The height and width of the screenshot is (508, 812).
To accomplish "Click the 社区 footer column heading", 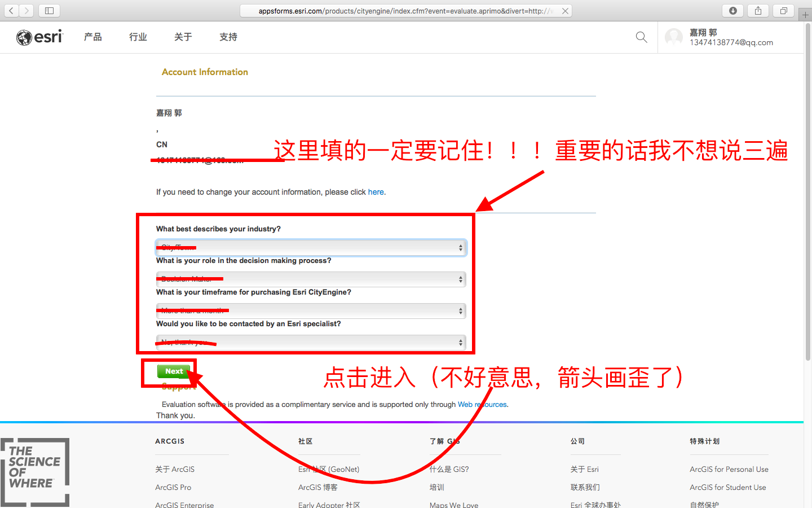I will pos(306,441).
